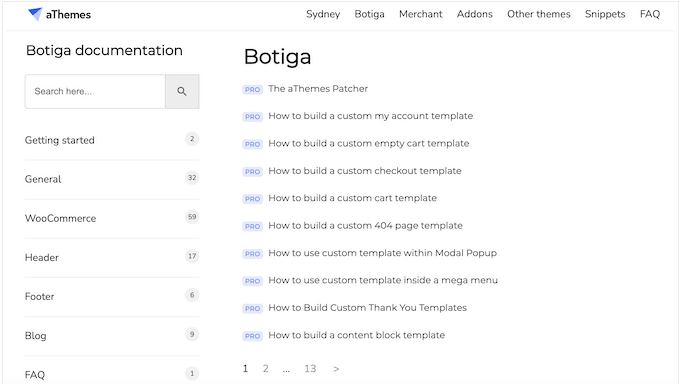Click the PRO badge beside Modal Popup article

coord(252,254)
